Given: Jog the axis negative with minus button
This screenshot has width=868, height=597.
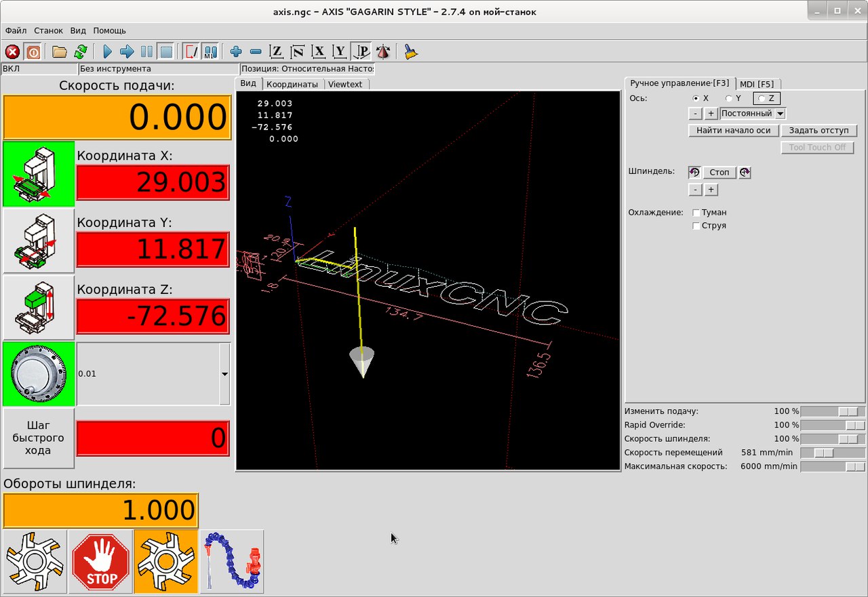Looking at the screenshot, I should [695, 114].
